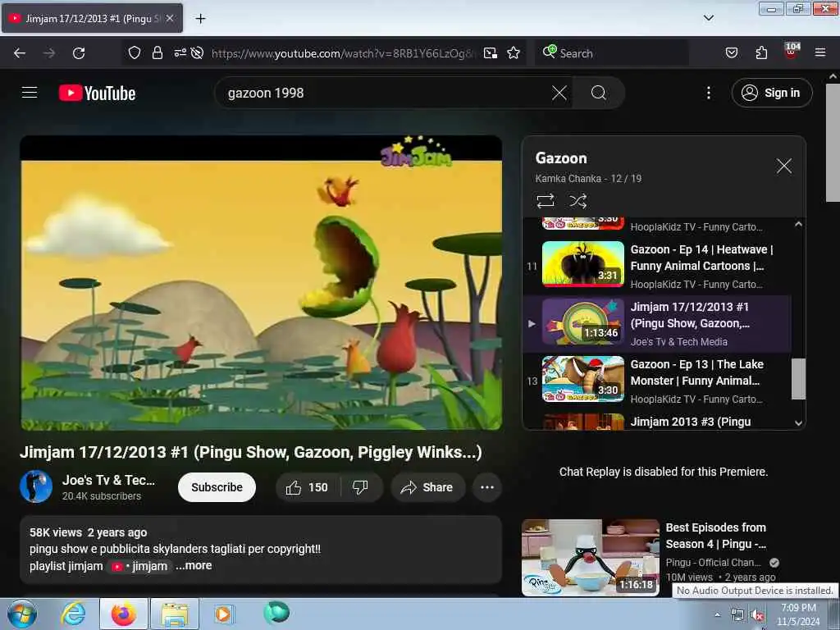Open Firefox taskbar button

pyautogui.click(x=124, y=614)
